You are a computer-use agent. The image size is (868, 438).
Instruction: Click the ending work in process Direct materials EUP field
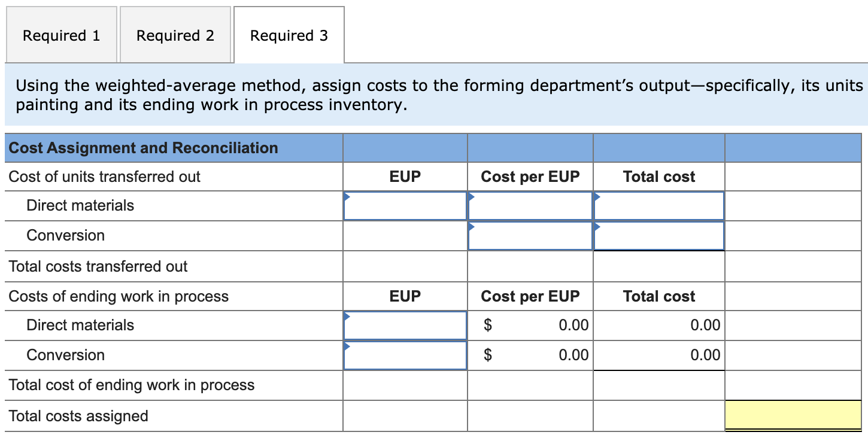tap(404, 326)
